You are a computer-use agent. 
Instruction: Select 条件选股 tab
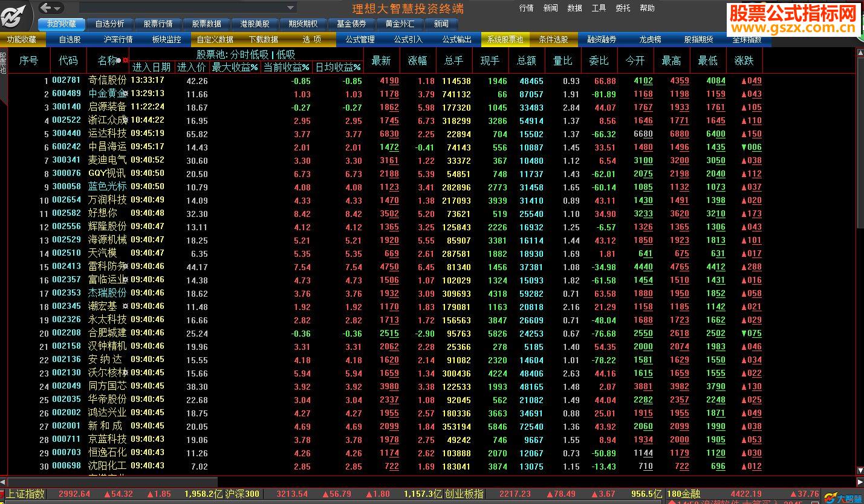pyautogui.click(x=554, y=39)
